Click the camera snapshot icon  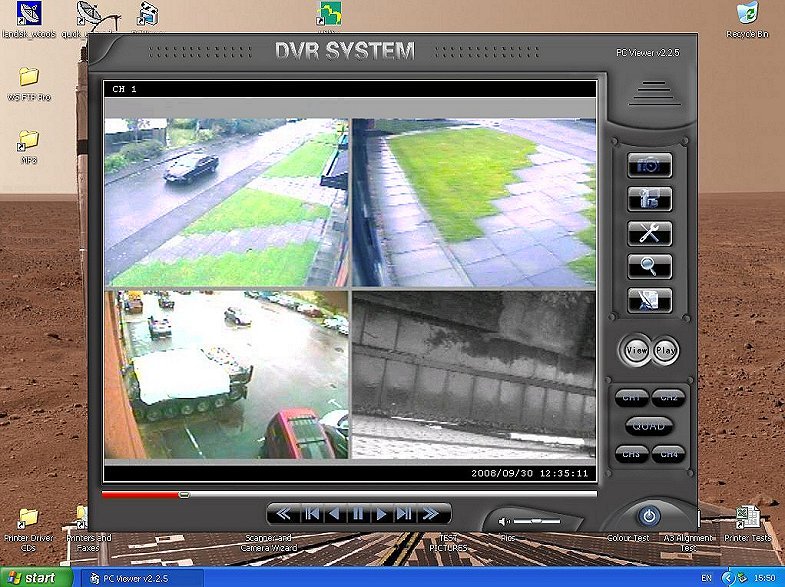pyautogui.click(x=649, y=165)
